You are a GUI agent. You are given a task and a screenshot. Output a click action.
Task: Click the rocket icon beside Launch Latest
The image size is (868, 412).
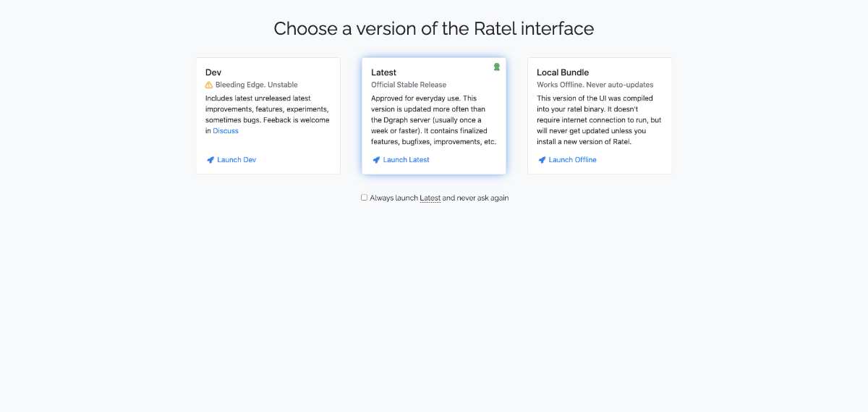[x=376, y=160]
